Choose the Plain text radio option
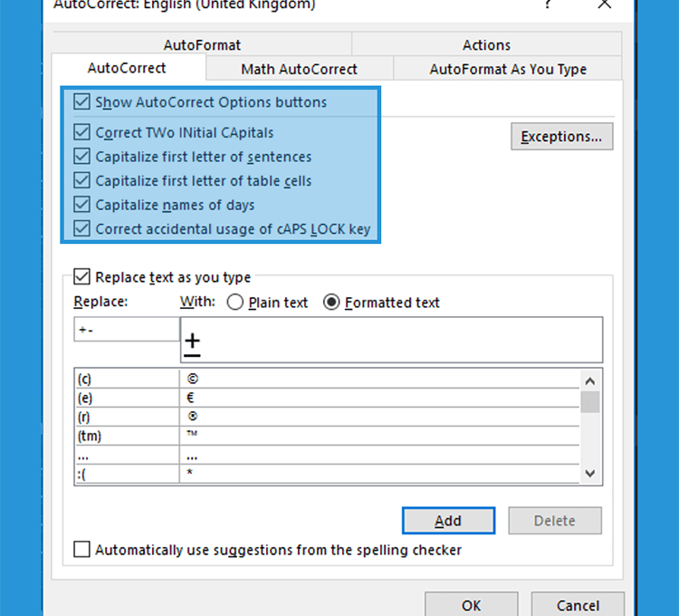 (235, 303)
